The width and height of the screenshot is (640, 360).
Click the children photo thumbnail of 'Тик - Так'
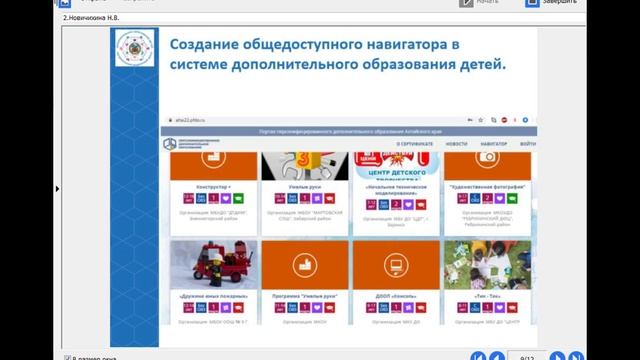coord(488,265)
